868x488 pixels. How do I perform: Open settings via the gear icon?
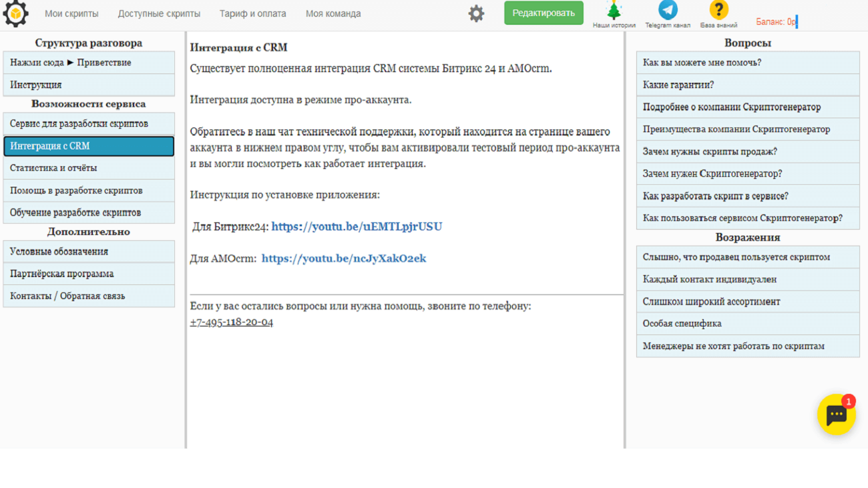click(x=476, y=13)
